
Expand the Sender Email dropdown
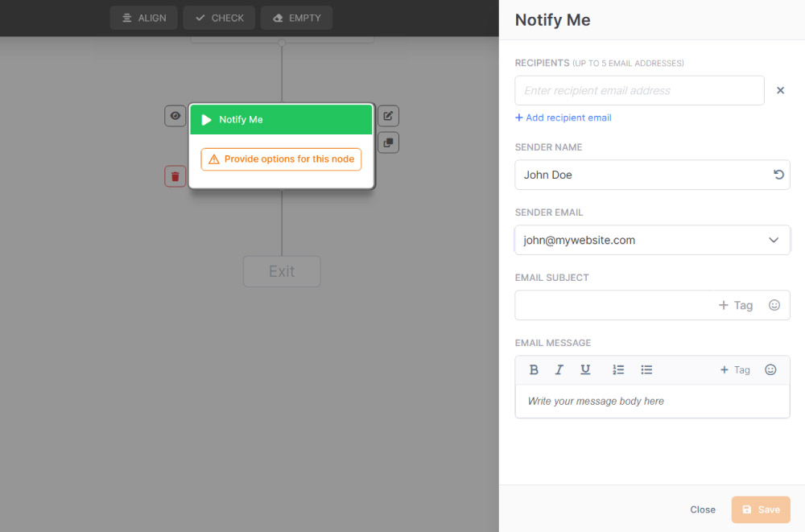[x=773, y=240]
